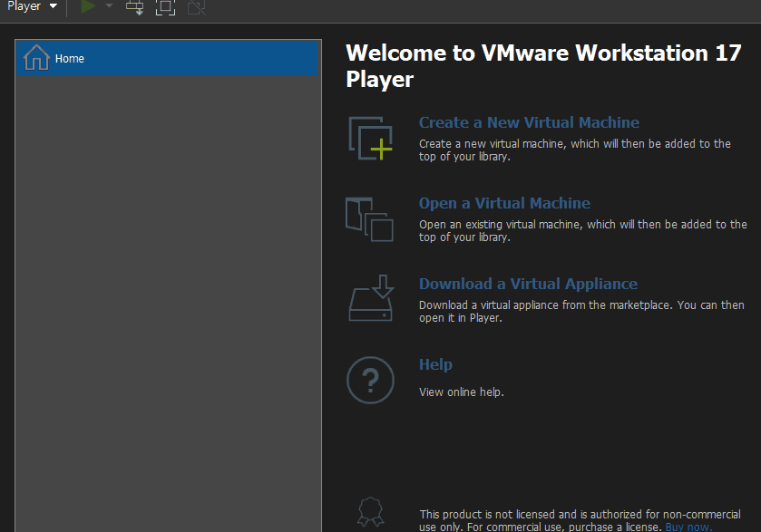Expand the power options dropdown arrow
The height and width of the screenshot is (532, 761).
coord(109,5)
